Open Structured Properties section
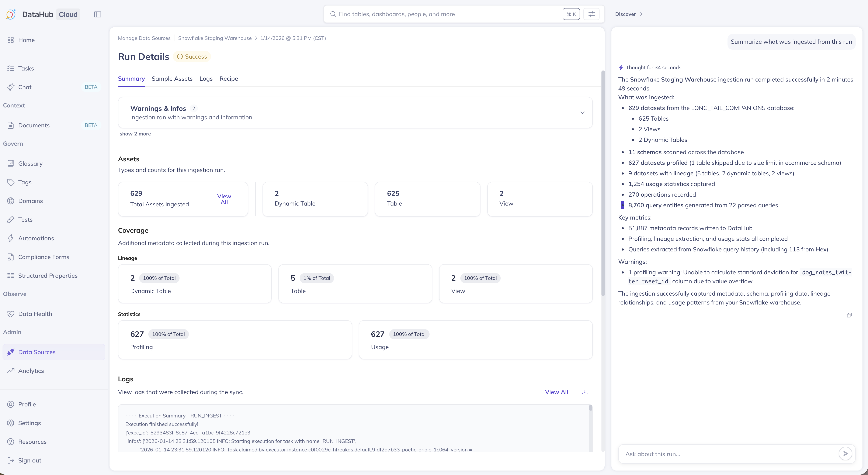Screen dimensions: 868x475 pos(48,276)
